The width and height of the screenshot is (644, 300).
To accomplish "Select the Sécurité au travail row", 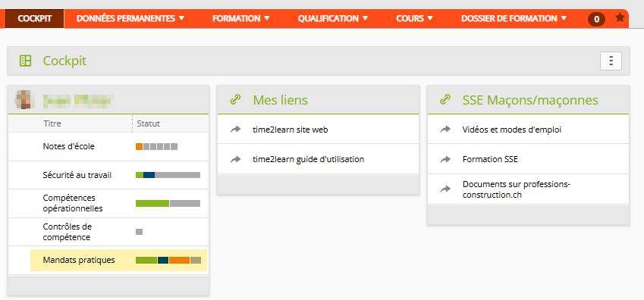I will tap(108, 175).
